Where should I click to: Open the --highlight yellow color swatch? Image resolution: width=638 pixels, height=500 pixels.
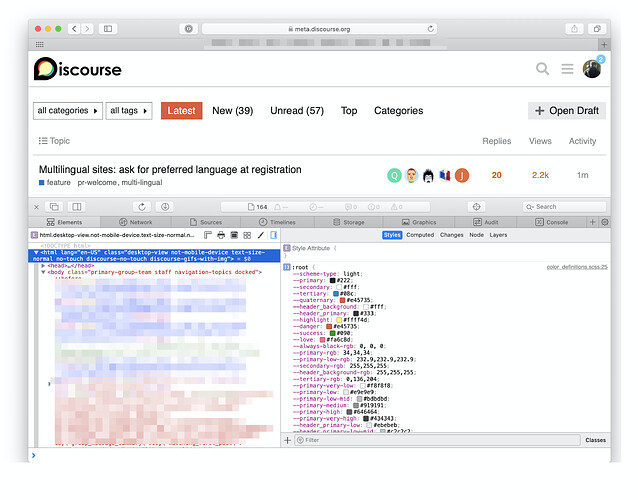339,320
